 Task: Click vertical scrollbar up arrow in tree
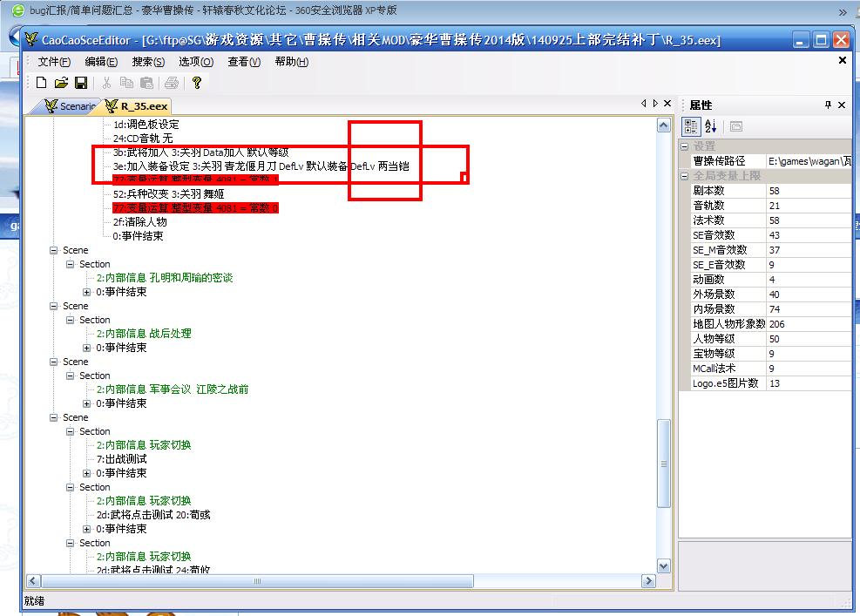point(664,125)
